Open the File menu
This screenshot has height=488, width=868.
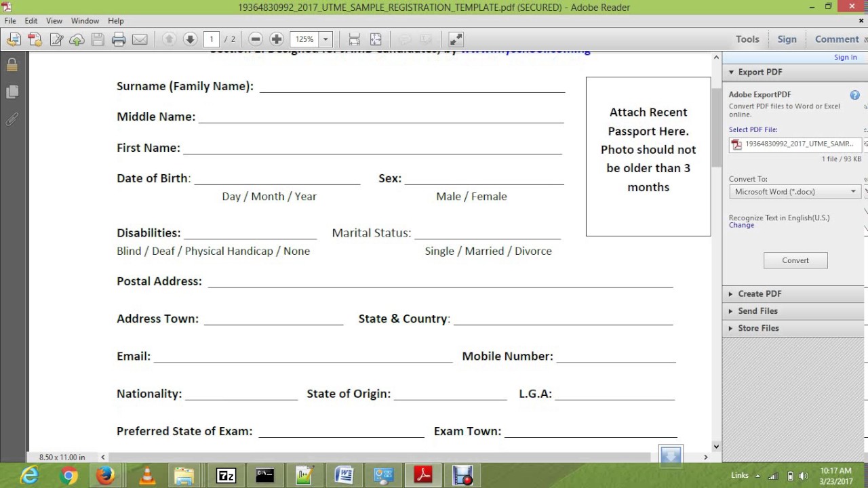coord(10,21)
